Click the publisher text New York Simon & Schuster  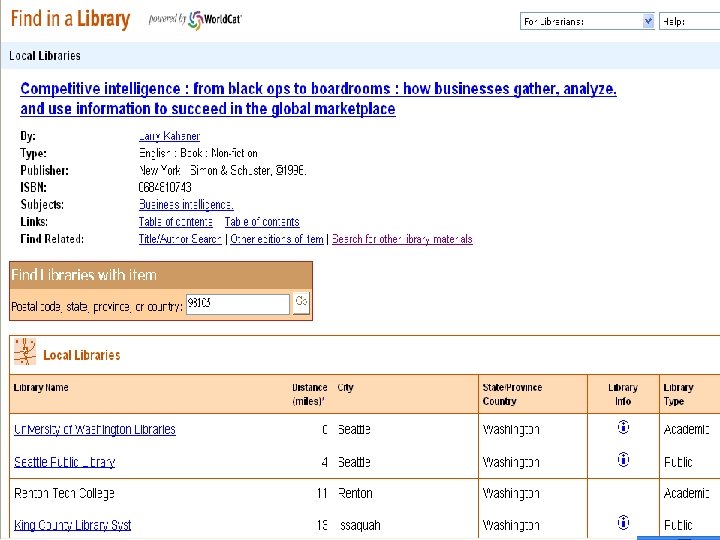point(223,170)
